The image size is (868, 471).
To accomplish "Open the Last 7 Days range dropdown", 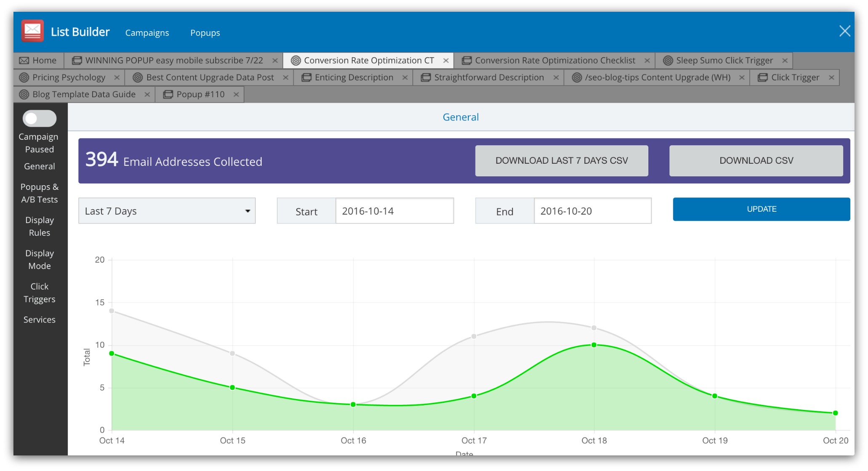I will [167, 211].
